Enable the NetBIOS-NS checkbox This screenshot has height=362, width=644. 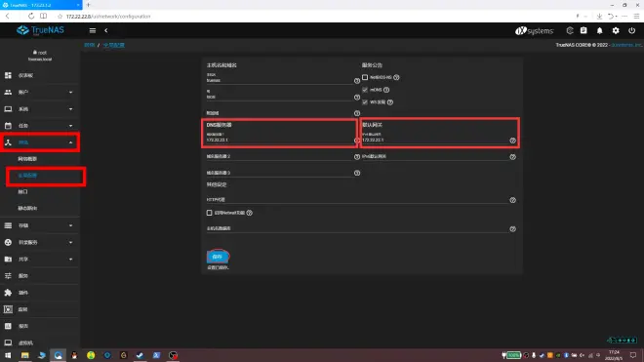365,77
